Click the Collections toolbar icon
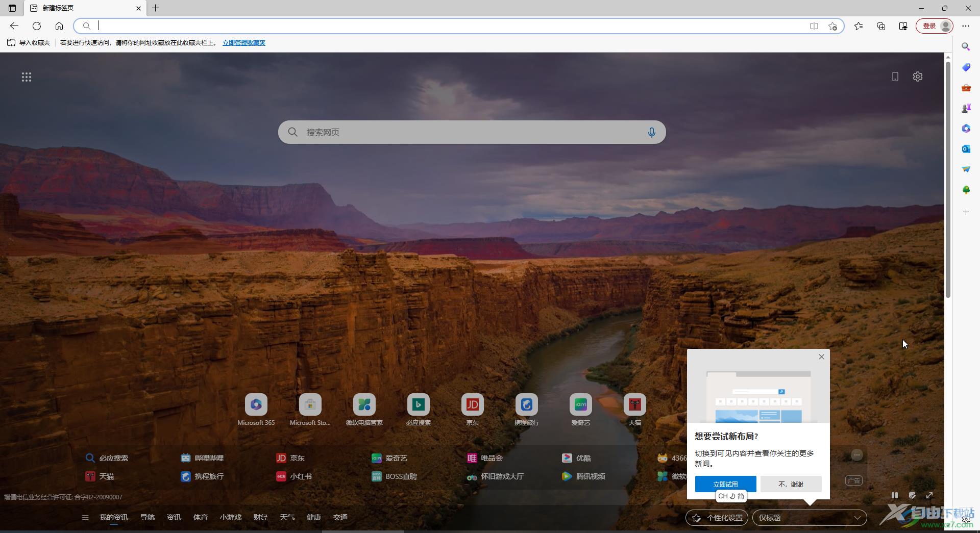Image resolution: width=980 pixels, height=533 pixels. [881, 26]
